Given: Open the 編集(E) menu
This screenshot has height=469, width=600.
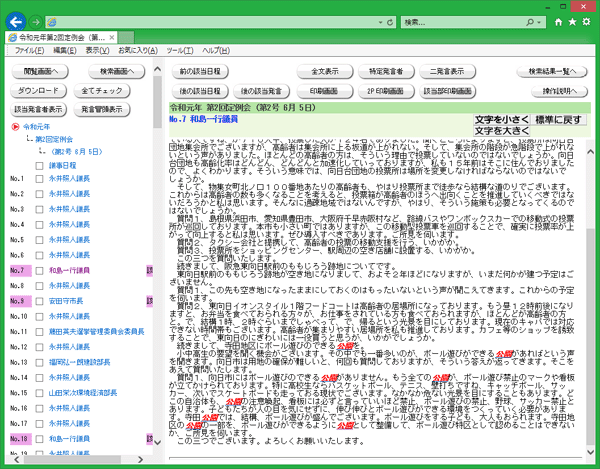Looking at the screenshot, I should coord(65,50).
